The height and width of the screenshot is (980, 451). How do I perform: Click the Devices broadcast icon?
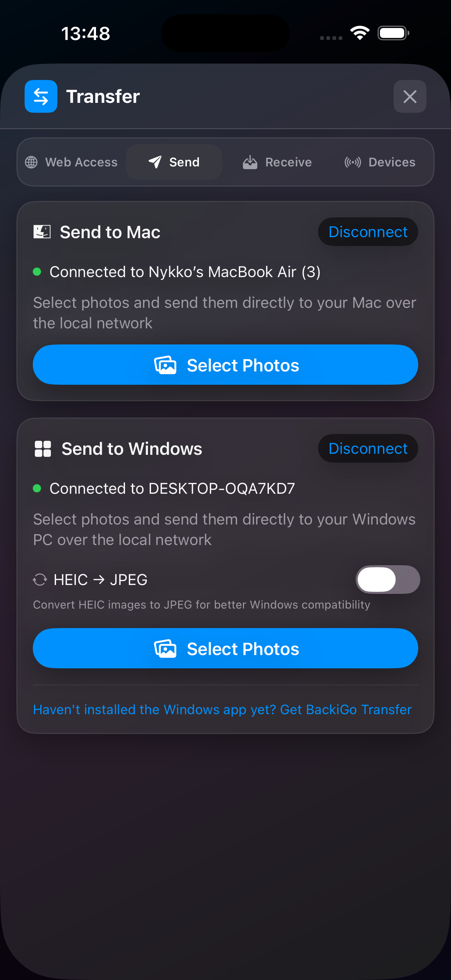[353, 162]
